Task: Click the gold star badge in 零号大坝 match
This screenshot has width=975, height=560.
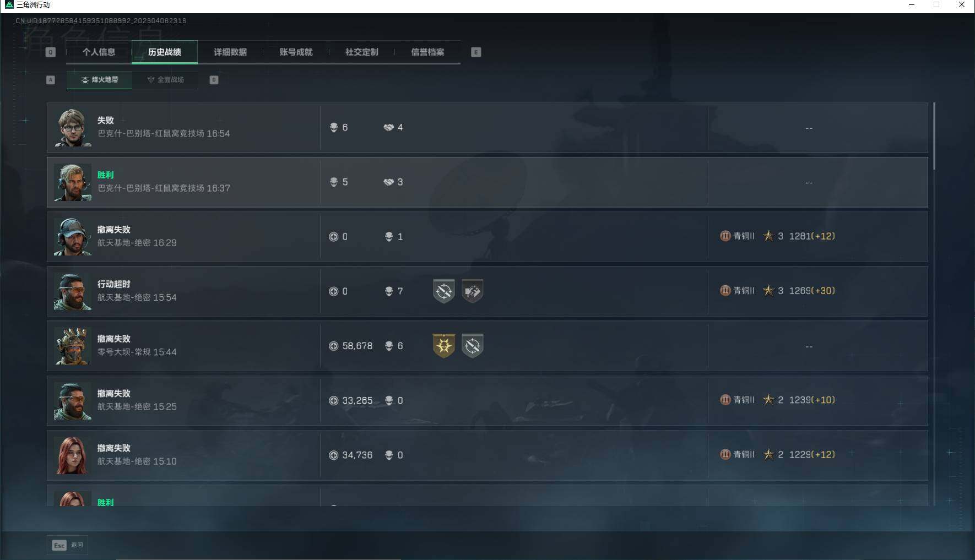Action: 443,346
